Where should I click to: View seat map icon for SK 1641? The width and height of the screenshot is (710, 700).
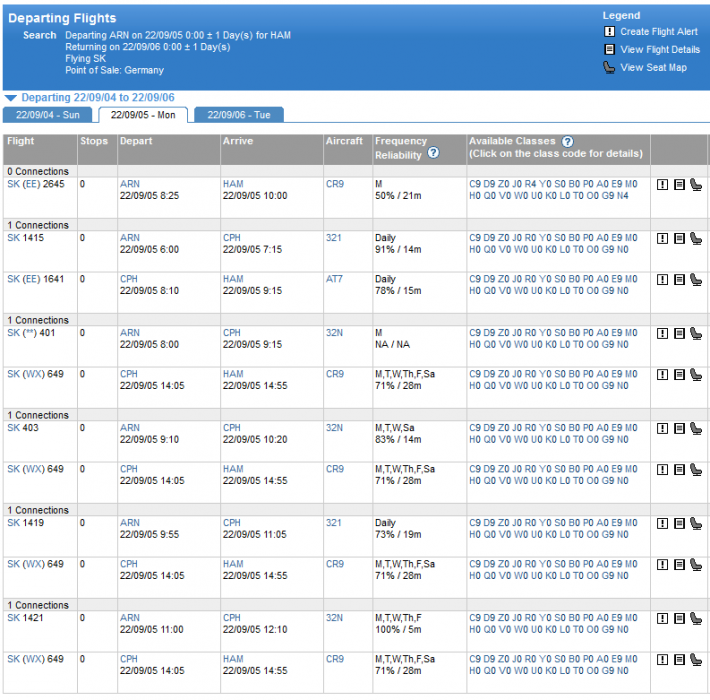pos(696,279)
